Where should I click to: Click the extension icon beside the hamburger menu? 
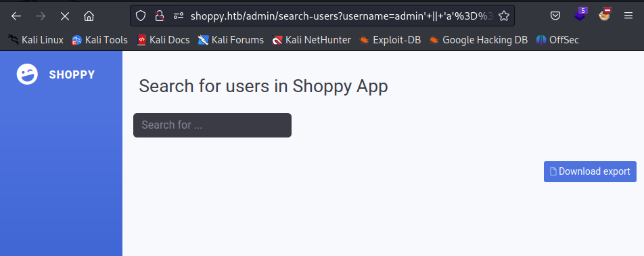pyautogui.click(x=604, y=14)
